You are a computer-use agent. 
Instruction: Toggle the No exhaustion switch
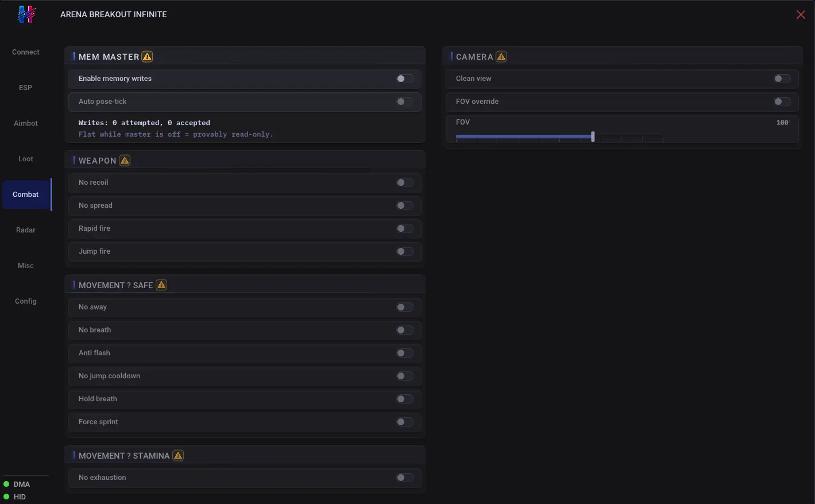coord(405,478)
